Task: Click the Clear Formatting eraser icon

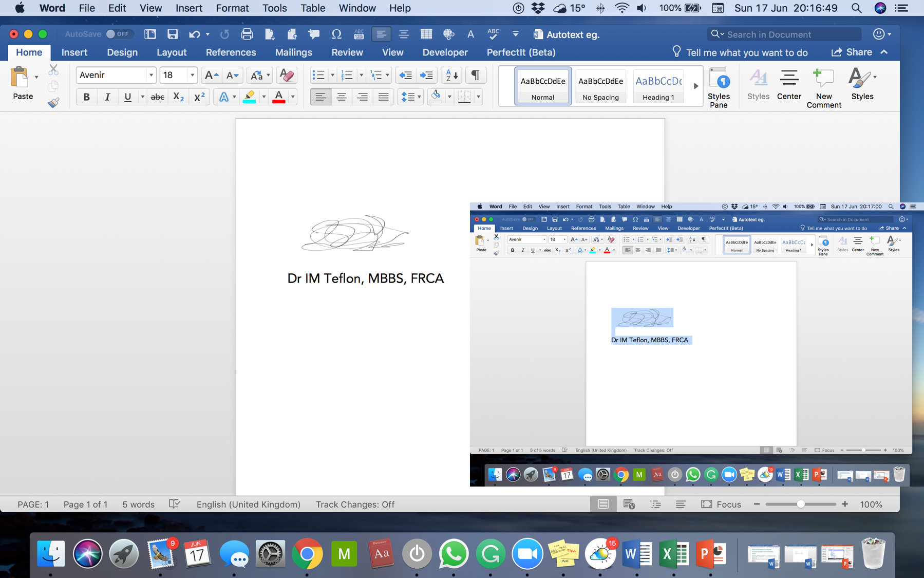Action: click(287, 76)
